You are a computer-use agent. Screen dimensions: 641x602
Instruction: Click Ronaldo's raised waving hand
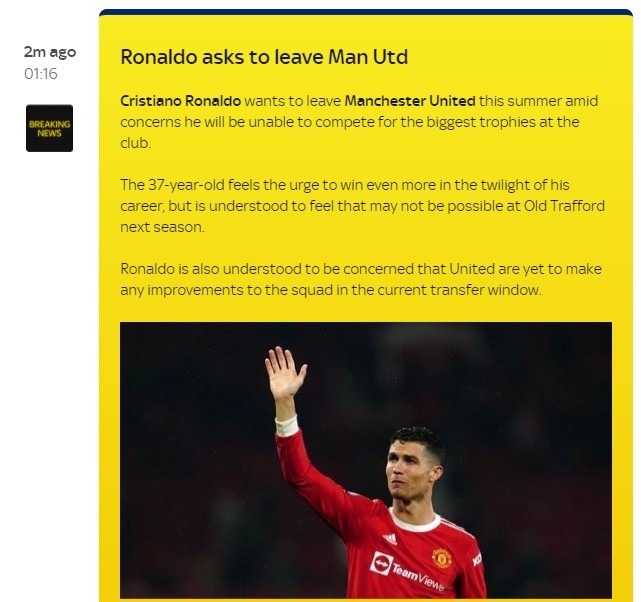tap(285, 372)
